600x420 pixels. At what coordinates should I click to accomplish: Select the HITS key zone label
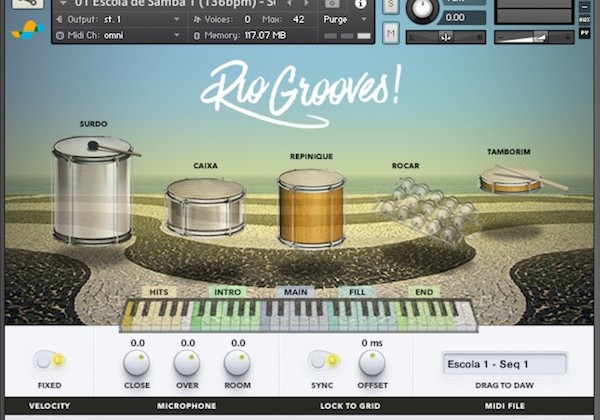(159, 292)
